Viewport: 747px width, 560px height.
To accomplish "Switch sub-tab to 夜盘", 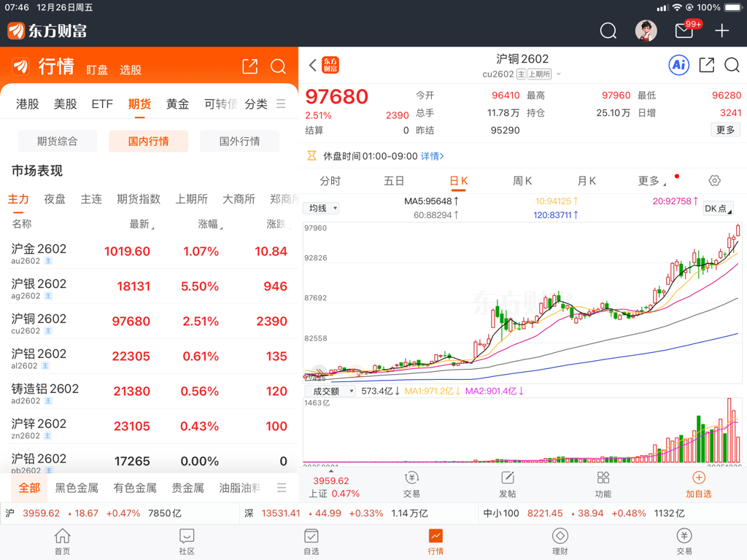I will [55, 199].
